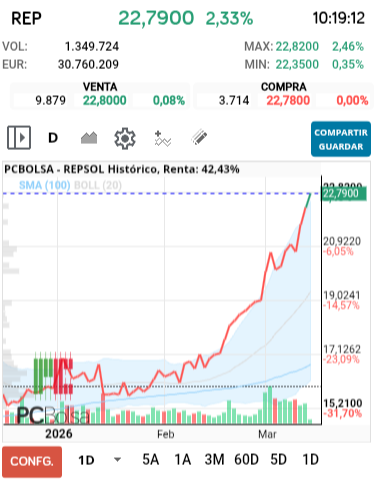Click the red CONFG. button

tap(32, 462)
